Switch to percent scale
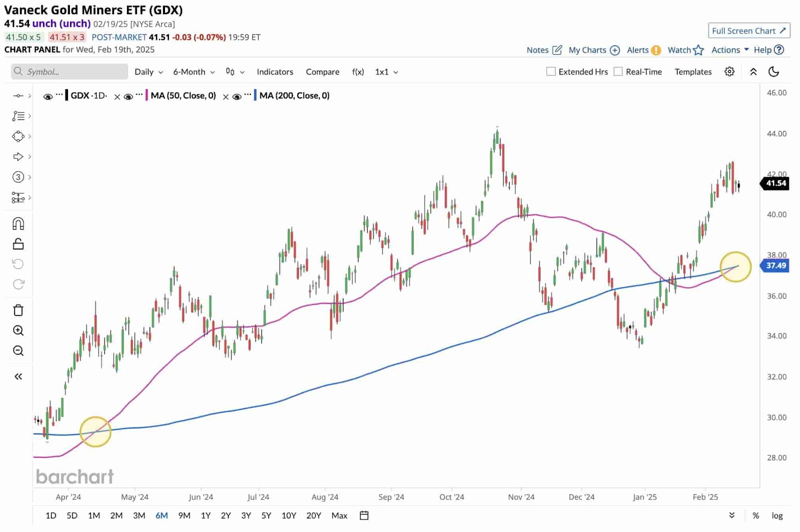The width and height of the screenshot is (800, 532). click(x=755, y=515)
